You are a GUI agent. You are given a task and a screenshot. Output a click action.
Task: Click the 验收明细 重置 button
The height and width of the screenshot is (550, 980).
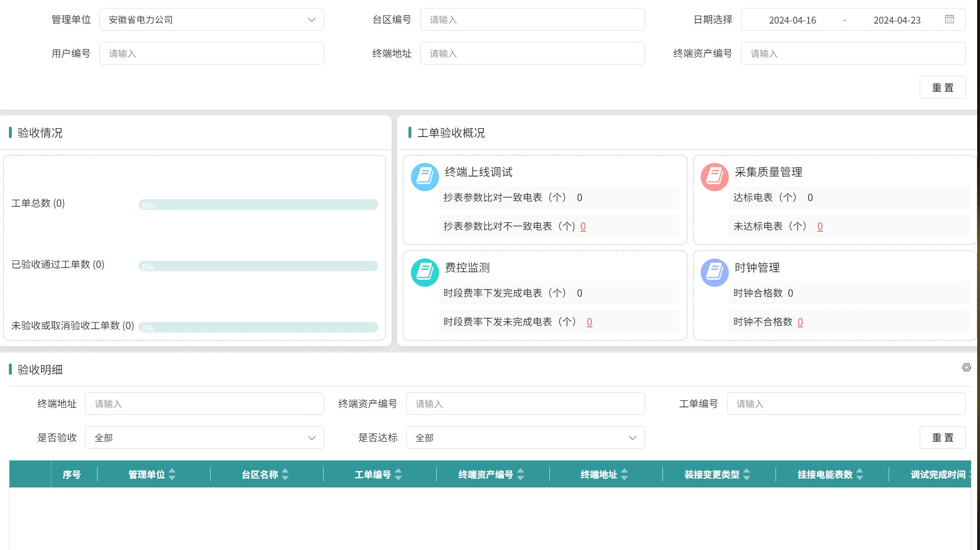pos(942,437)
